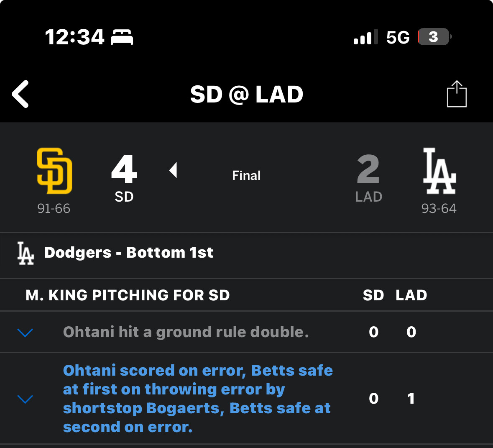
Task: Expand the Ohtani ground rule double play
Action: pyautogui.click(x=26, y=333)
